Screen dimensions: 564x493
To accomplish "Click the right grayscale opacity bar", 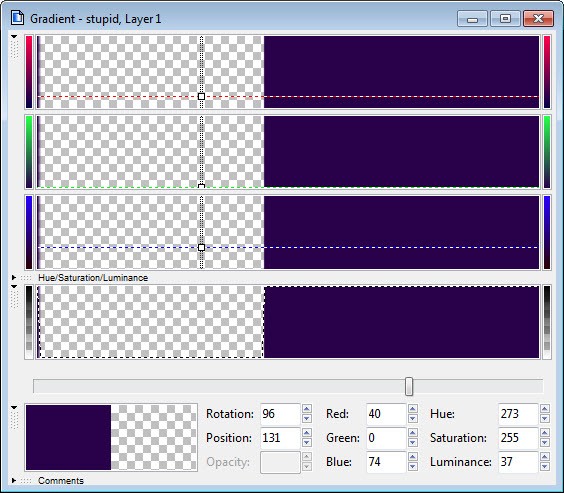I will pos(547,322).
